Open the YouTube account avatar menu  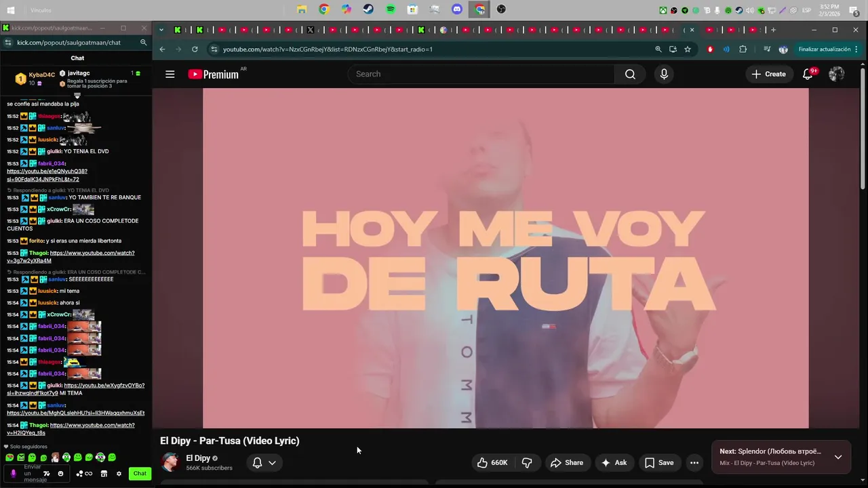836,75
